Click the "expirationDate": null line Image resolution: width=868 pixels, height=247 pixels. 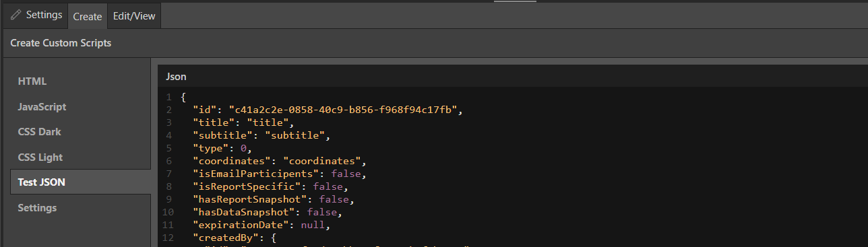tap(261, 225)
